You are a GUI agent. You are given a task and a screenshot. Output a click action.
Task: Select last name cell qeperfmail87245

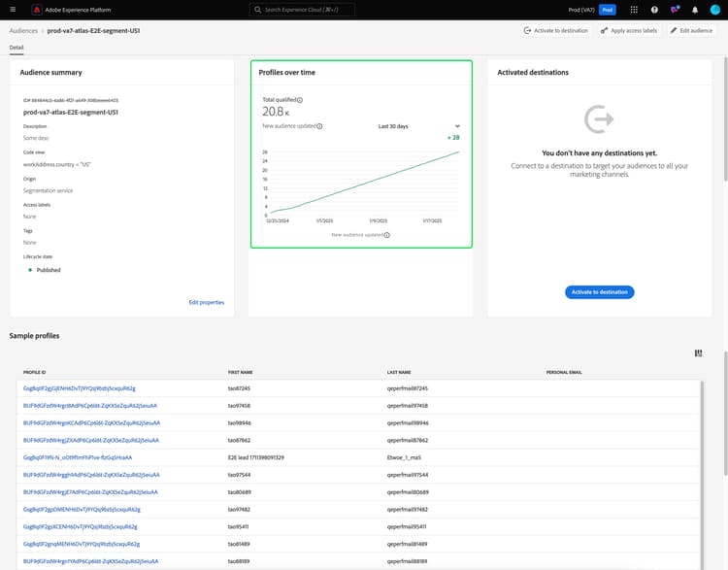click(x=407, y=388)
